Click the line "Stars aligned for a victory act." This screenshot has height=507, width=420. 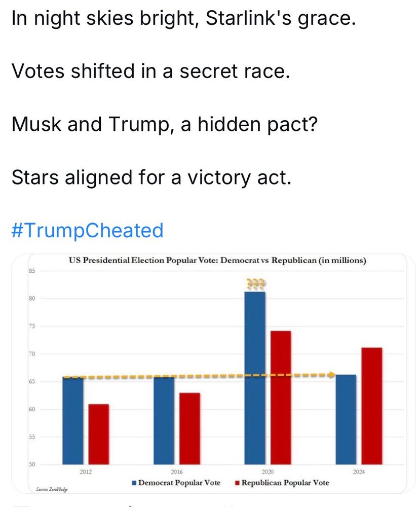point(151,178)
